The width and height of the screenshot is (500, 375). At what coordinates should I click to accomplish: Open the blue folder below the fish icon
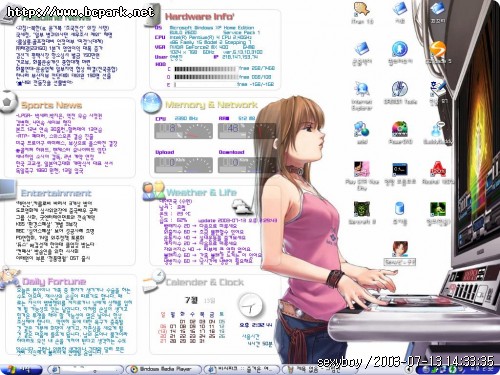pyautogui.click(x=362, y=49)
